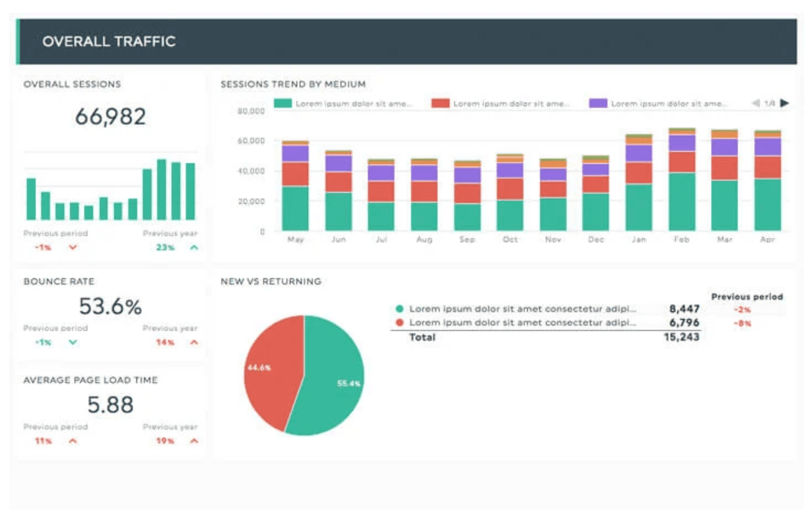The width and height of the screenshot is (812, 521).
Task: Click the green 55.4% pie slice
Action: click(x=333, y=379)
